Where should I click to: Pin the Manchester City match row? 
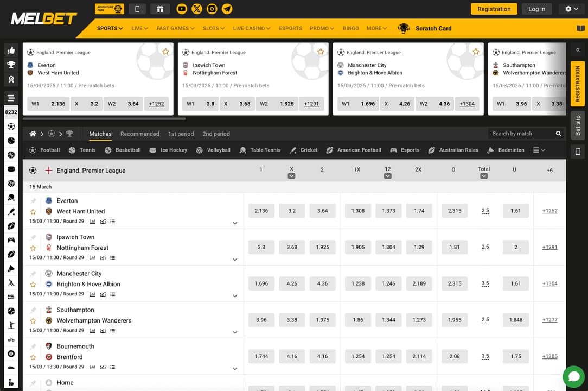(x=33, y=274)
